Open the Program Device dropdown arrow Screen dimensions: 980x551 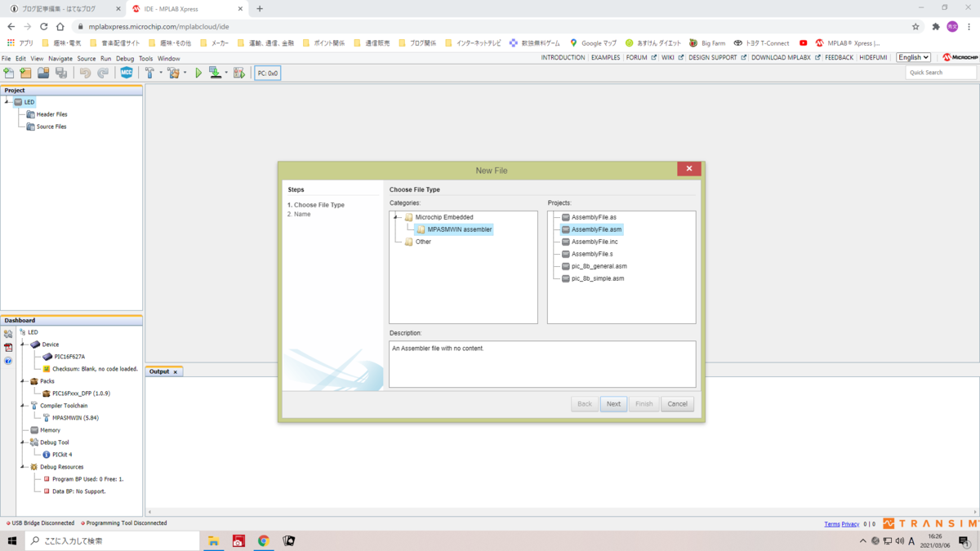pos(226,73)
